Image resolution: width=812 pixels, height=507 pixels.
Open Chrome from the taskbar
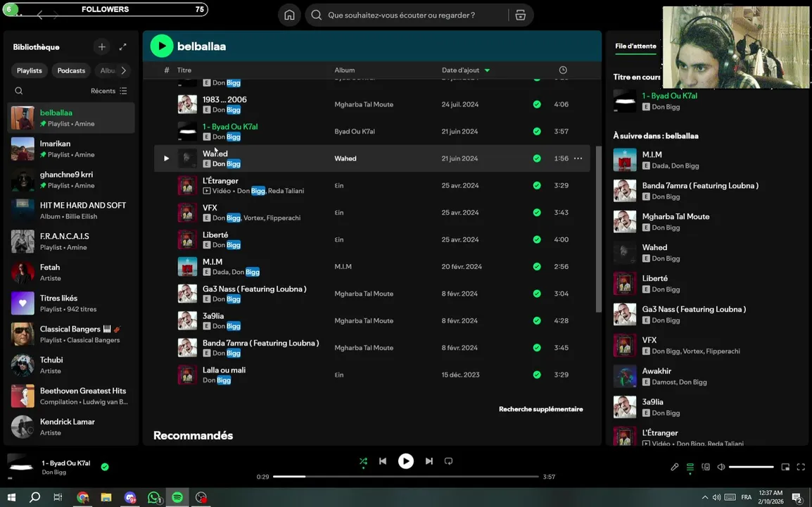point(82,498)
